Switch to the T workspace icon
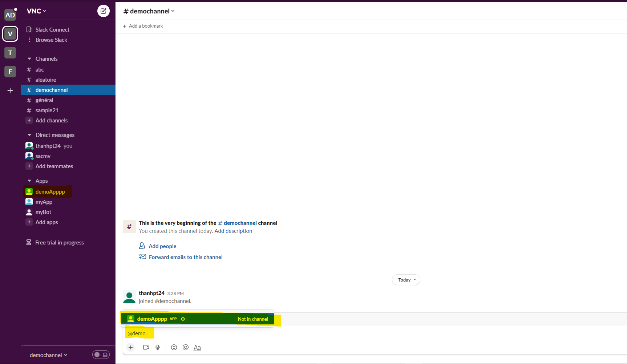The width and height of the screenshot is (627, 364). tap(10, 53)
